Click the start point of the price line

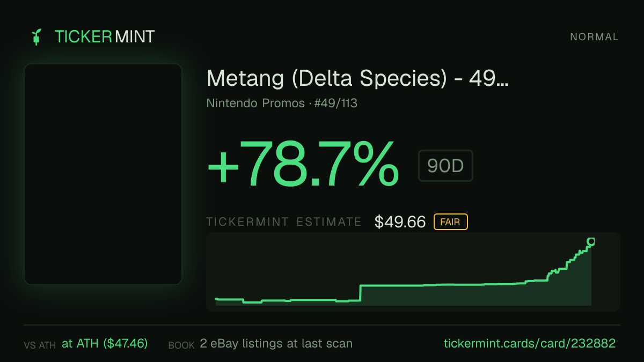coord(216,299)
